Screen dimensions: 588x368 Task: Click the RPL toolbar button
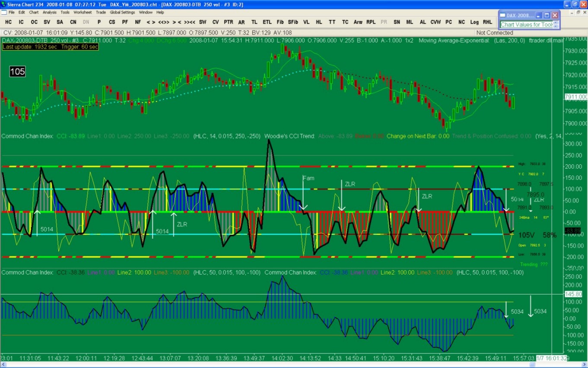click(371, 22)
